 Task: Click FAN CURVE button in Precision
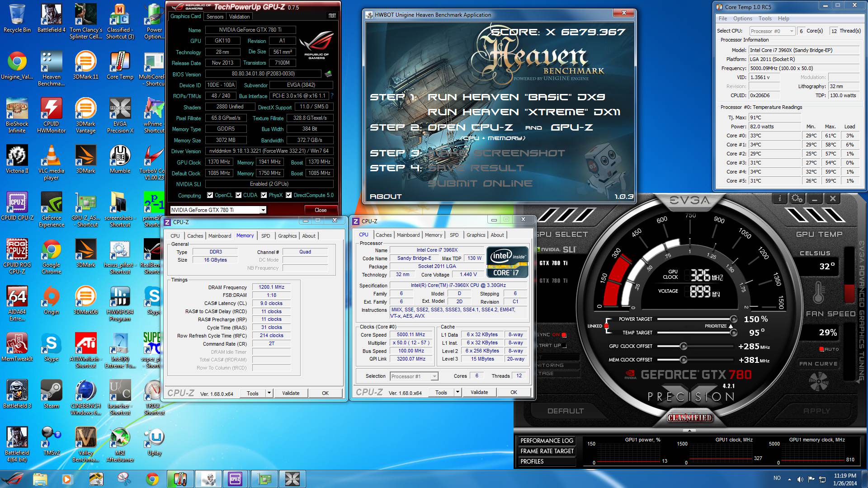[818, 364]
